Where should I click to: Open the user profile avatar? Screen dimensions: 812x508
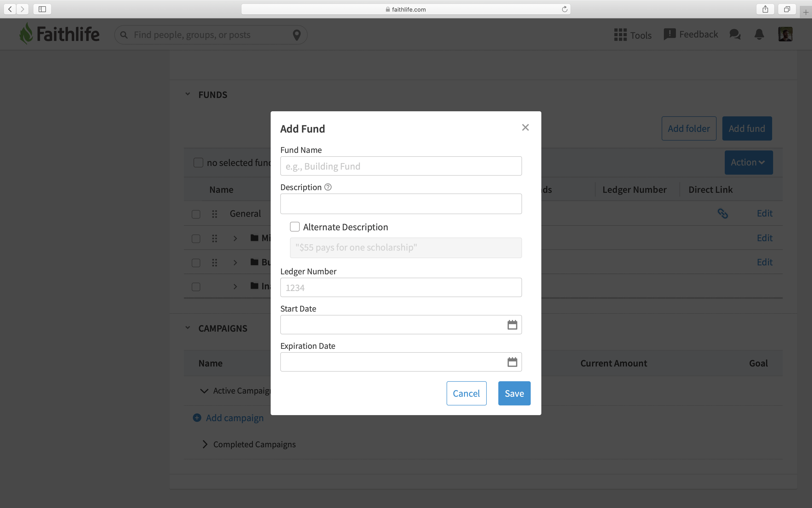pyautogui.click(x=785, y=34)
